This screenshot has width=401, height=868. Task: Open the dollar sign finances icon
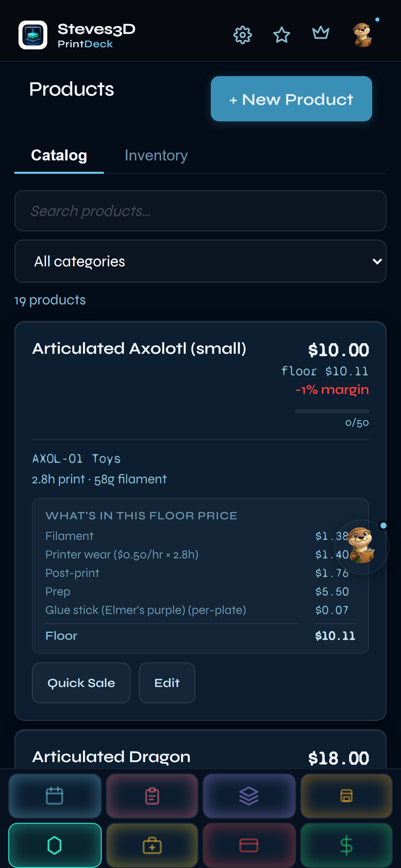[346, 845]
